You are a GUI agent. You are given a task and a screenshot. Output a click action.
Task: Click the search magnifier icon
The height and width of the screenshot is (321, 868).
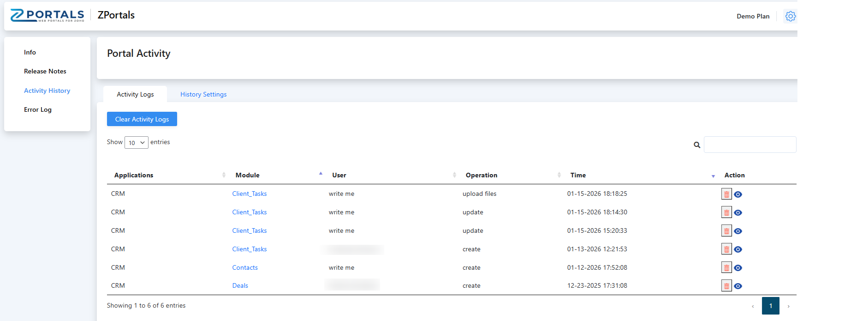697,145
